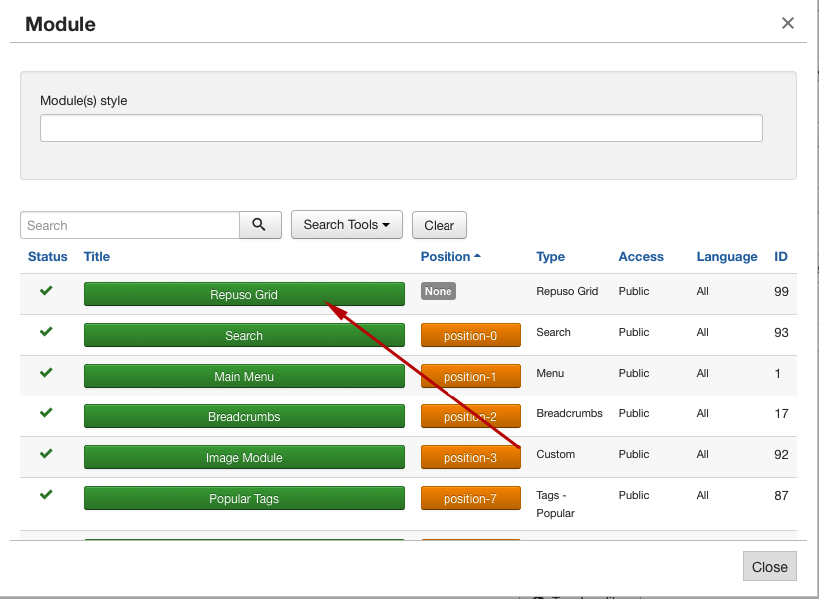Click the 'Module(s) style' label
819x599 pixels.
[84, 100]
